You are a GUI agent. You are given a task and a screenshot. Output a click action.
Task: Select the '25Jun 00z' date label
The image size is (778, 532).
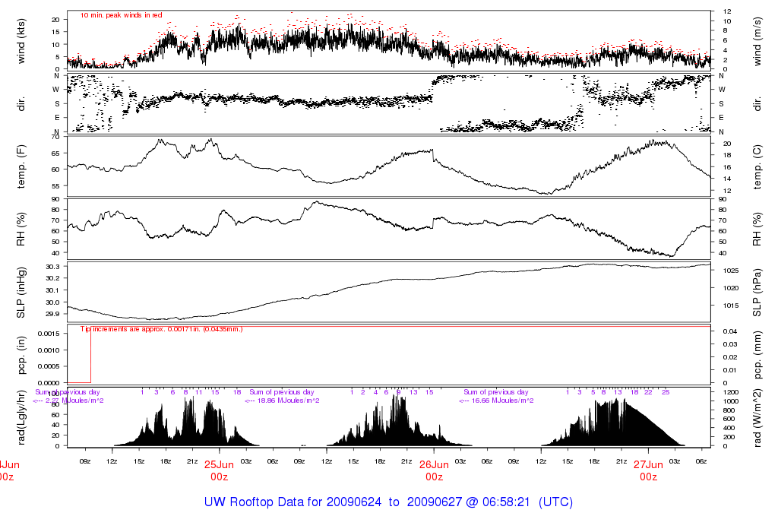[219, 470]
